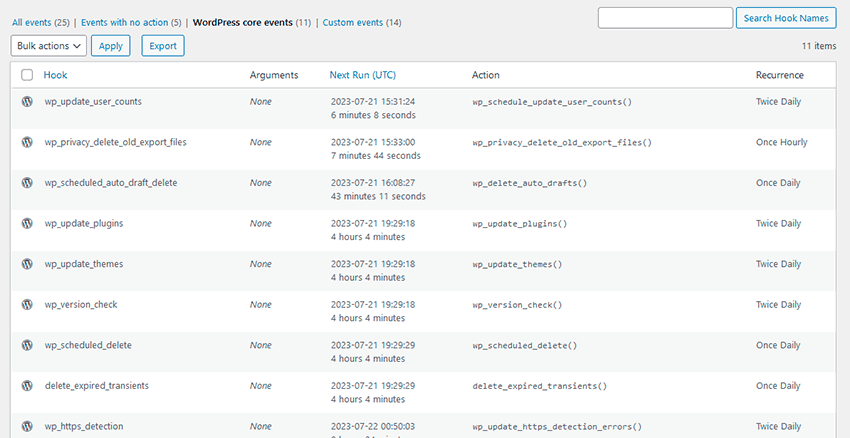
Task: Click the wp_update_user_counts hook name
Action: [x=93, y=101]
